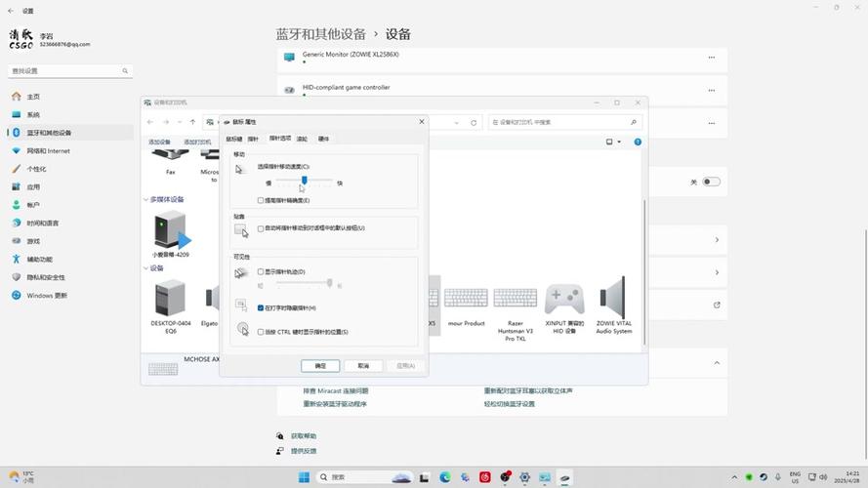
Task: Click 添加打印机 in Devices toolbar
Action: pyautogui.click(x=197, y=142)
